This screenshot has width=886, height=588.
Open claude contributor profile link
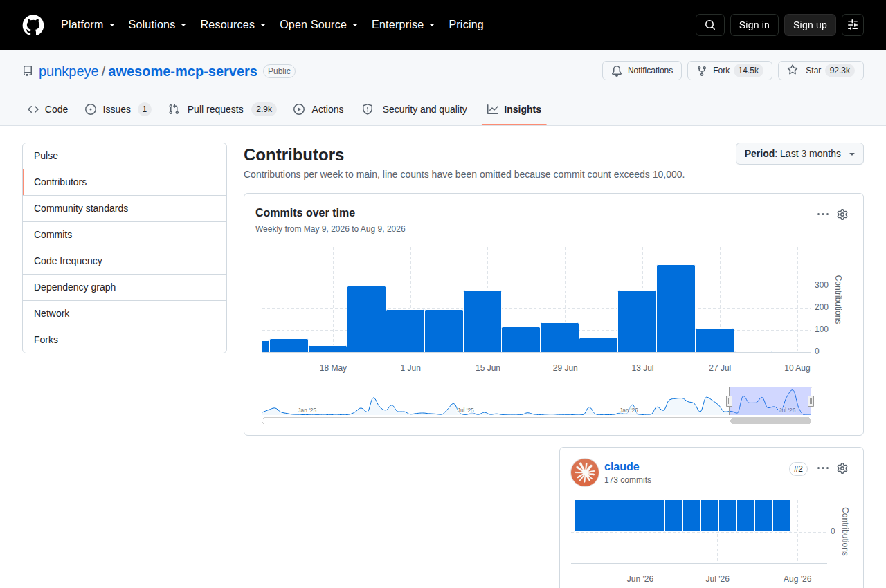[x=622, y=467]
